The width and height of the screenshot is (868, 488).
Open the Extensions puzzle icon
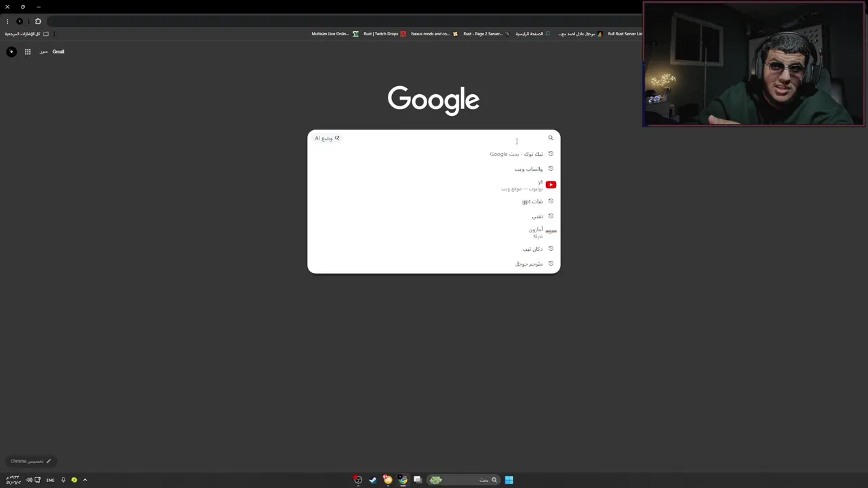pyautogui.click(x=38, y=21)
